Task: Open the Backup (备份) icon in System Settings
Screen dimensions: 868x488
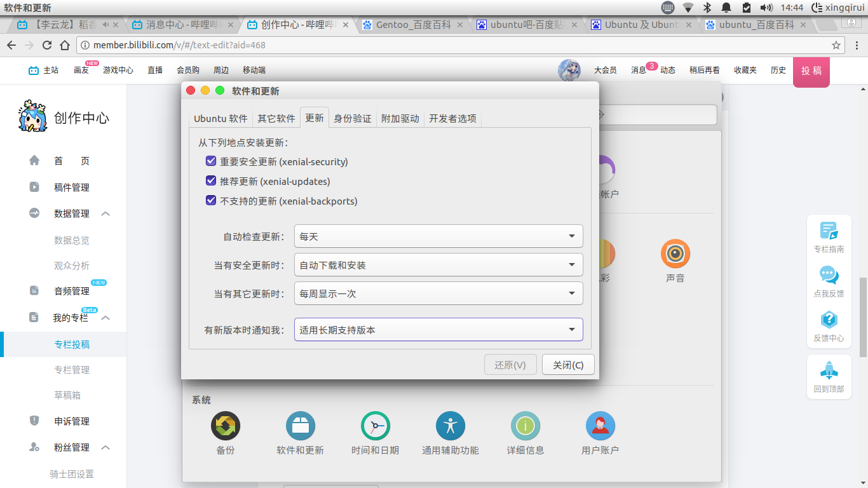Action: [226, 426]
